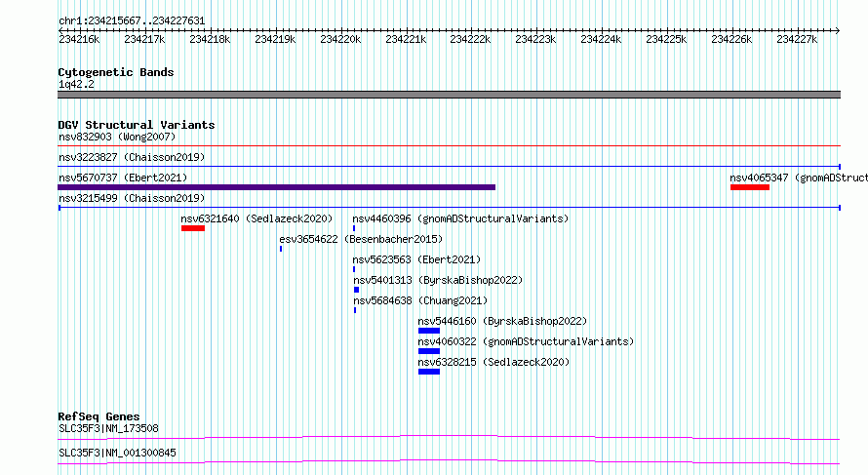Open the nsv5684638 (Chuang2021) label
The height and width of the screenshot is (475, 868).
click(420, 300)
